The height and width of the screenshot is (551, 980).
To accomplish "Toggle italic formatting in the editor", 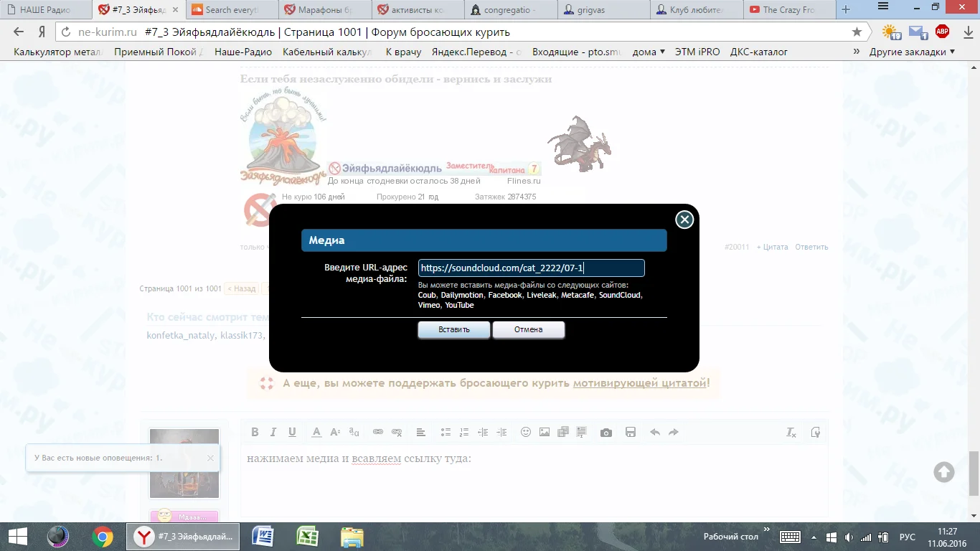I will [273, 432].
